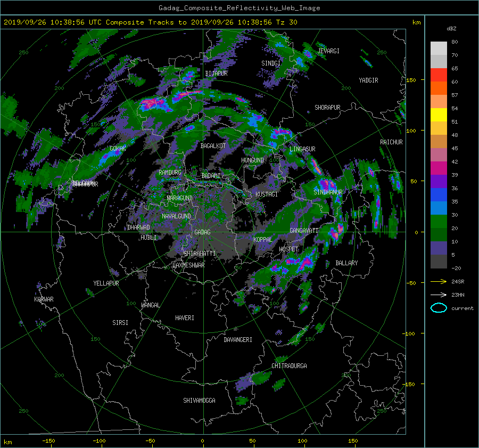Click the NARAGUND city label

[180, 198]
